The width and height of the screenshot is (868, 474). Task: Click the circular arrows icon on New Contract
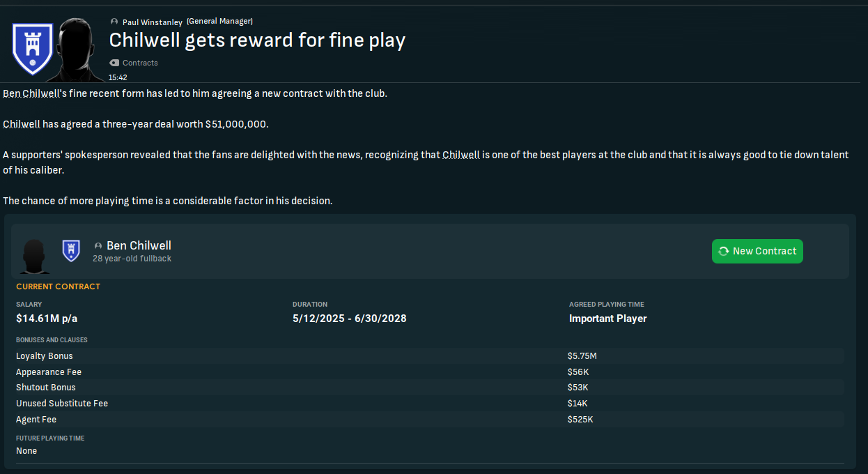[x=723, y=252]
